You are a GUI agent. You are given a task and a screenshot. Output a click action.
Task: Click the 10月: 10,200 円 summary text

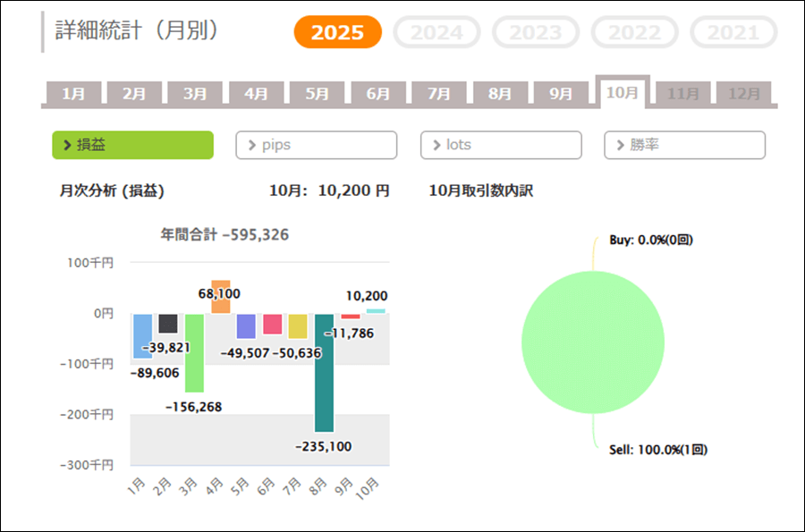tap(329, 190)
